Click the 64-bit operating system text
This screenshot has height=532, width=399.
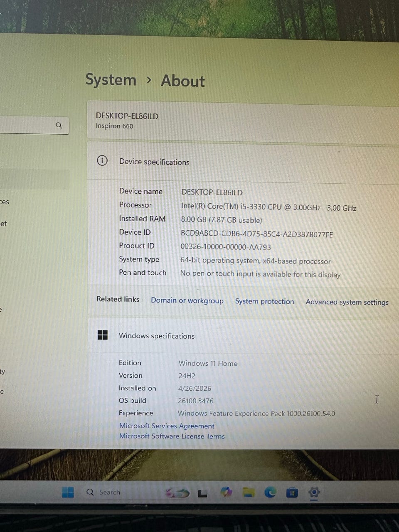[x=256, y=261]
